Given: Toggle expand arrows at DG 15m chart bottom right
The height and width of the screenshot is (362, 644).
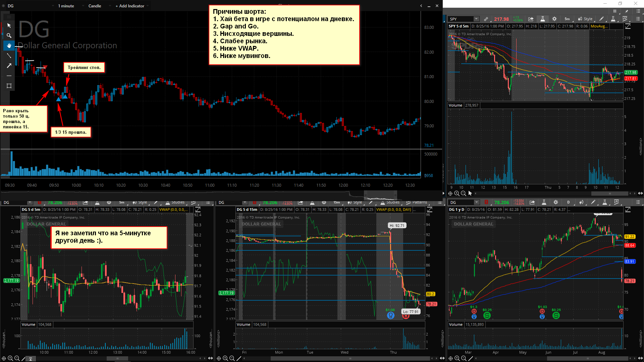Looking at the screenshot, I should pos(442,358).
